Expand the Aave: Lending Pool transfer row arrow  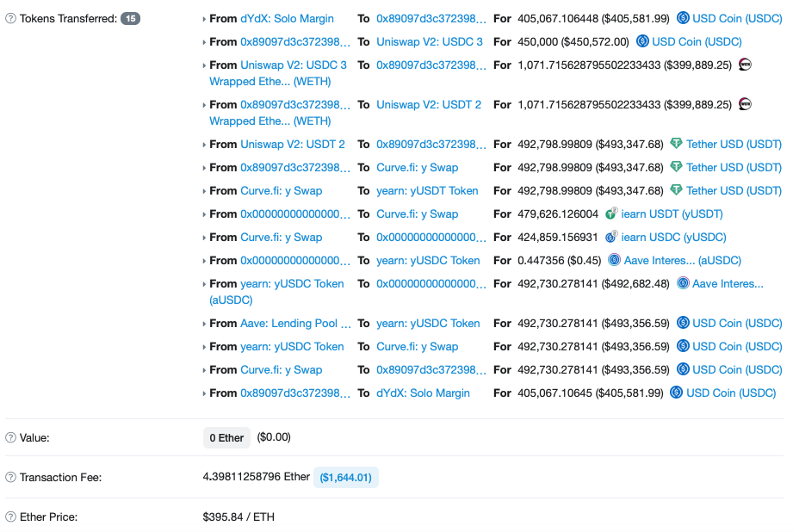tap(204, 324)
